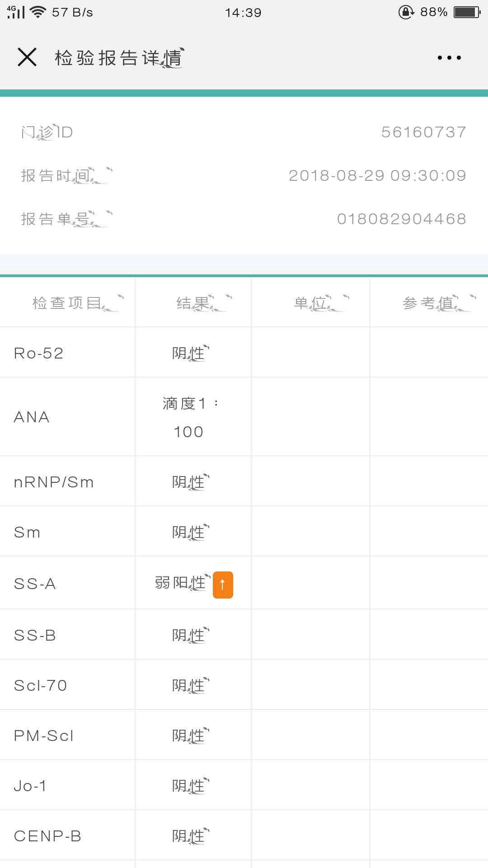Viewport: 488px width, 868px height.
Task: Tap the 单位 column header
Action: click(310, 303)
